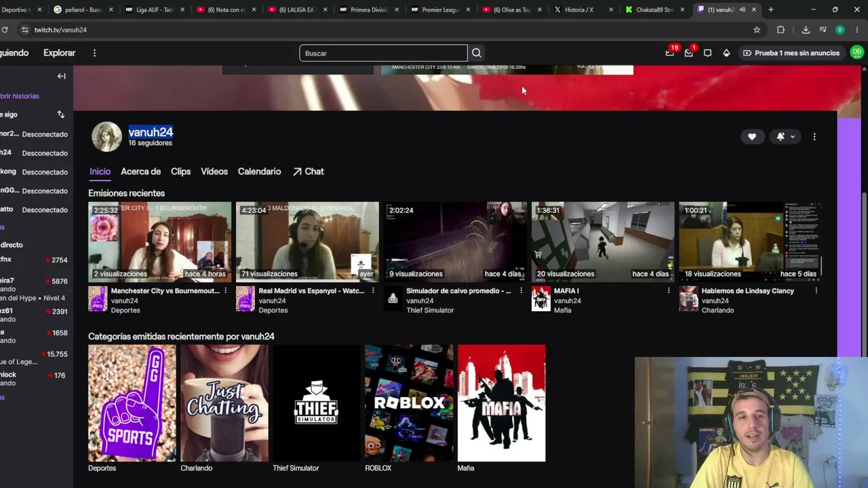Click the Thief Simulator category under Simulador video
This screenshot has width=868, height=488.
(430, 310)
